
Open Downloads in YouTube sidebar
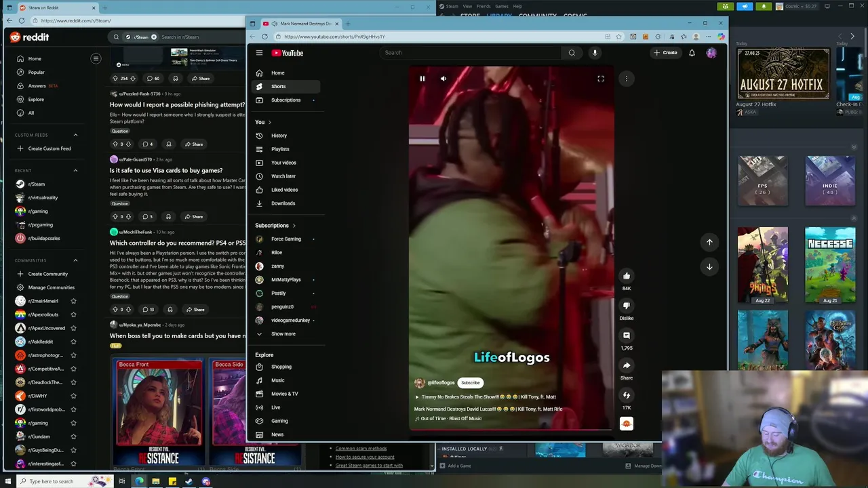(285, 203)
